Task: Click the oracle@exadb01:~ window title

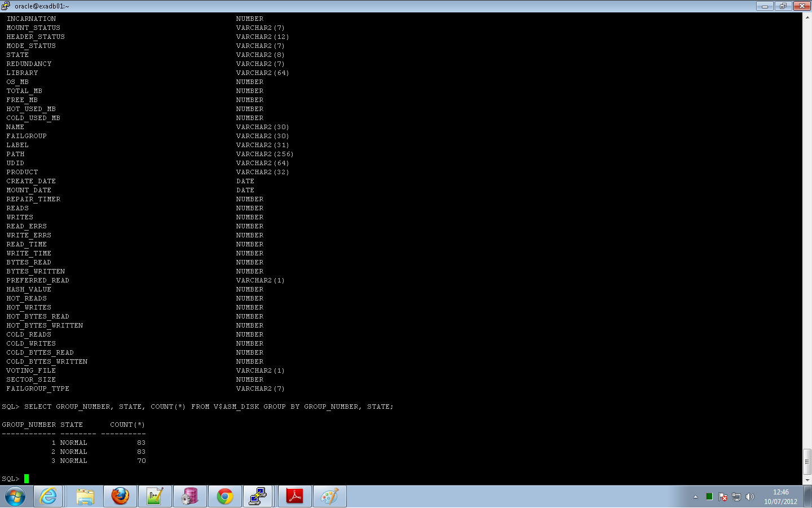Action: (x=42, y=6)
